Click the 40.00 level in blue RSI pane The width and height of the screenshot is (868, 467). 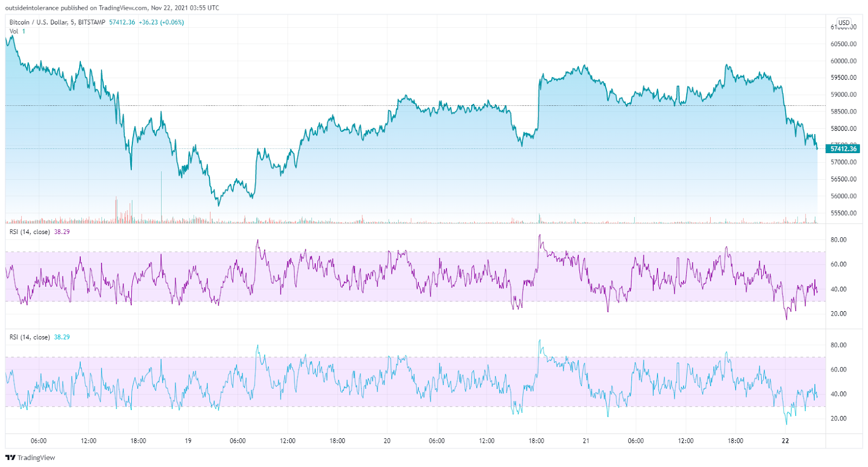(839, 394)
